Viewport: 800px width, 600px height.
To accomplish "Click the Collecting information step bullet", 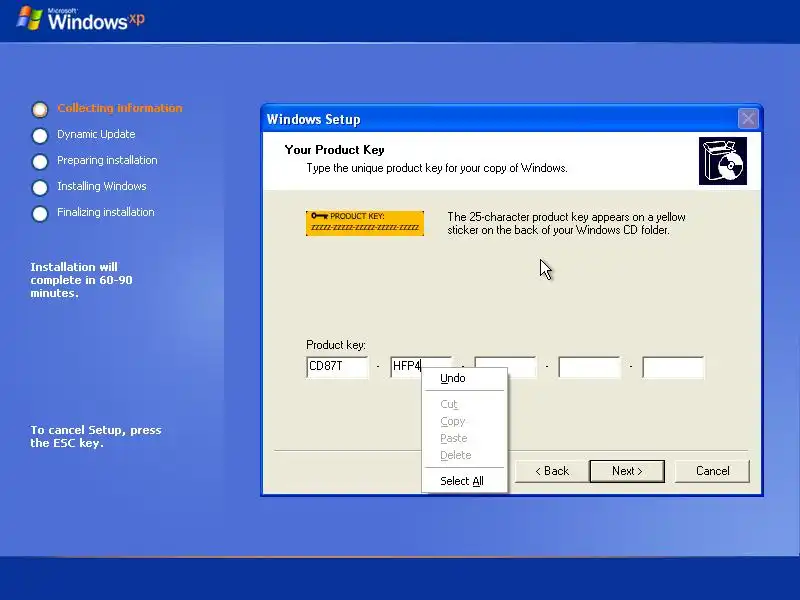I will (x=40, y=109).
